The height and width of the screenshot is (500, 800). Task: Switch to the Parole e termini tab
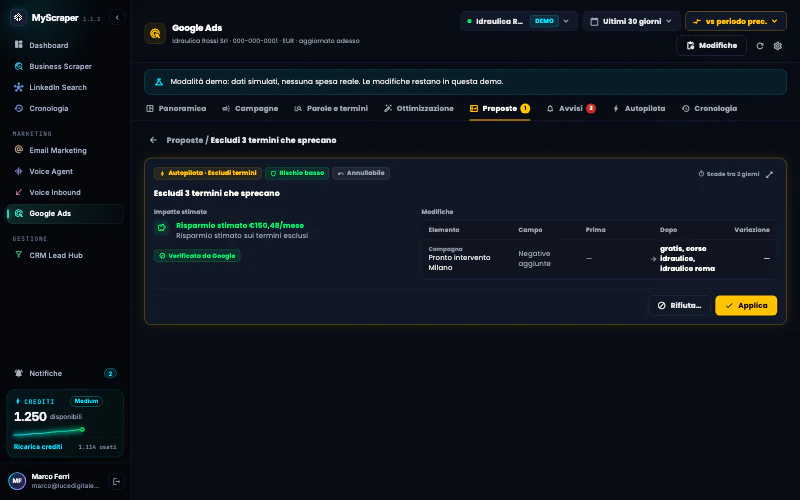tap(331, 108)
